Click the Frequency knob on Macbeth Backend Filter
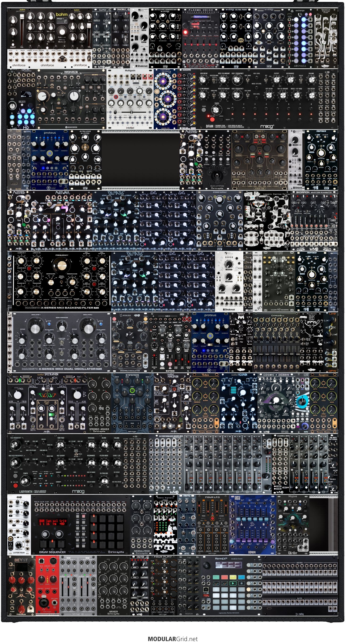346x644 pixels. click(61, 267)
